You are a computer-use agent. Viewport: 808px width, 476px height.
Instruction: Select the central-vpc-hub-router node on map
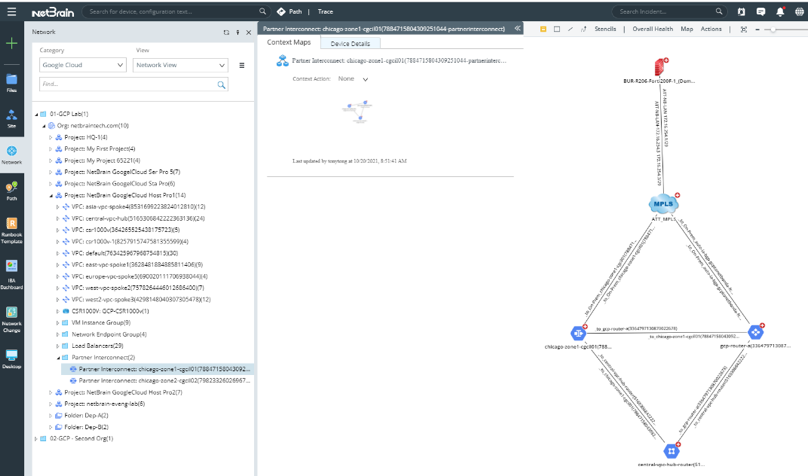(x=671, y=451)
